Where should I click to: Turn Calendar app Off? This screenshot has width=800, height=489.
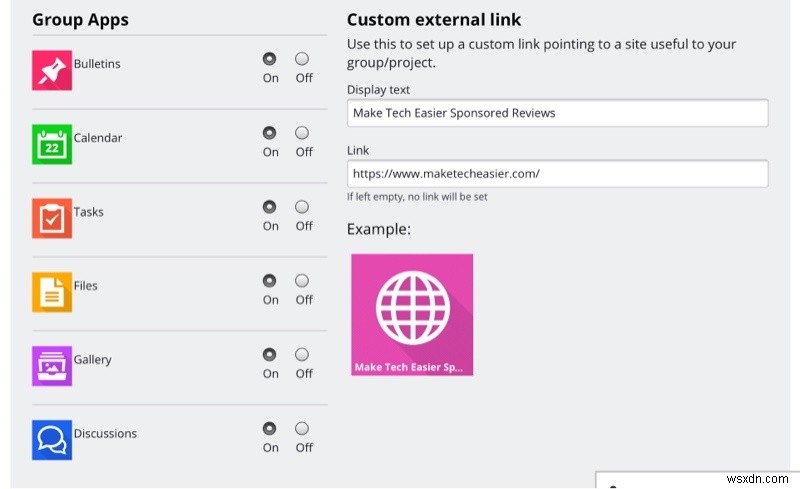[302, 133]
